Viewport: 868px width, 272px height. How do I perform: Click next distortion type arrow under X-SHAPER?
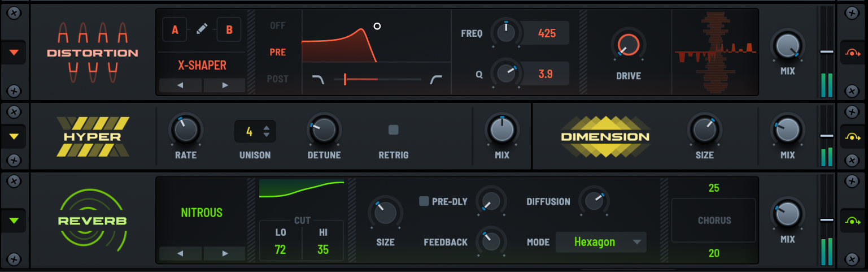pos(224,85)
